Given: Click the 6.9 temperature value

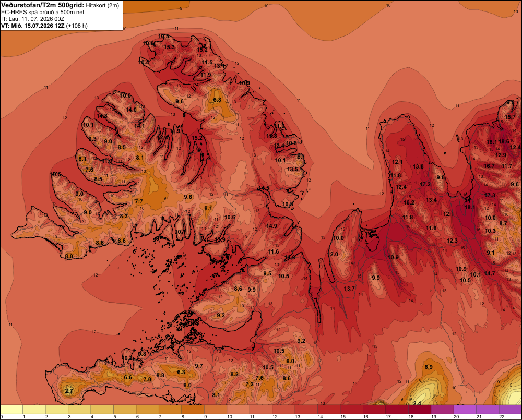Looking at the screenshot, I should click(x=429, y=367).
